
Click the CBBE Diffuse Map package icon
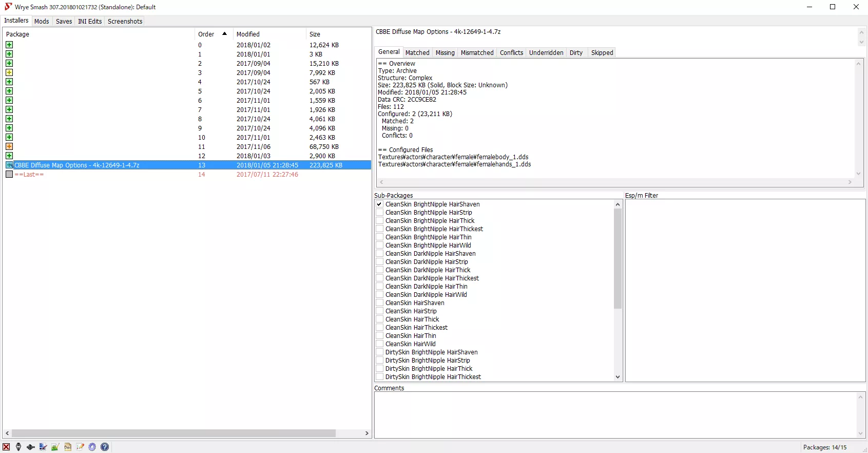[9, 165]
